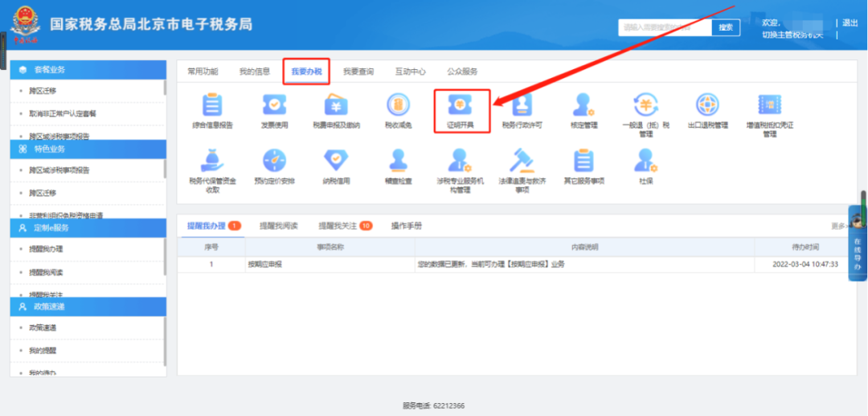Open the 预约定价安排 icon
This screenshot has width=868, height=416.
[274, 160]
